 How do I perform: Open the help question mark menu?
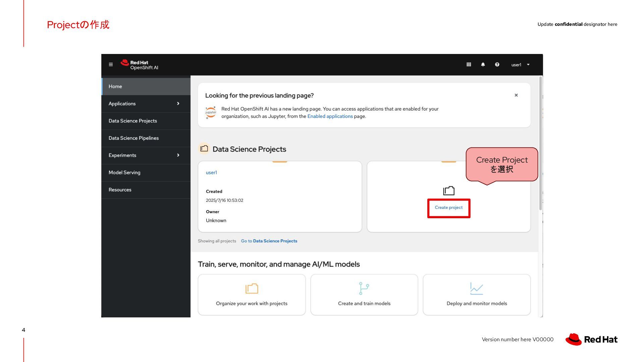click(497, 64)
